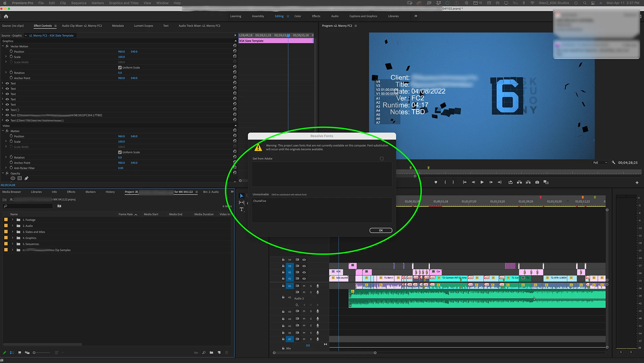Switch Project panel to List View
The height and width of the screenshot is (363, 644).
point(12,352)
